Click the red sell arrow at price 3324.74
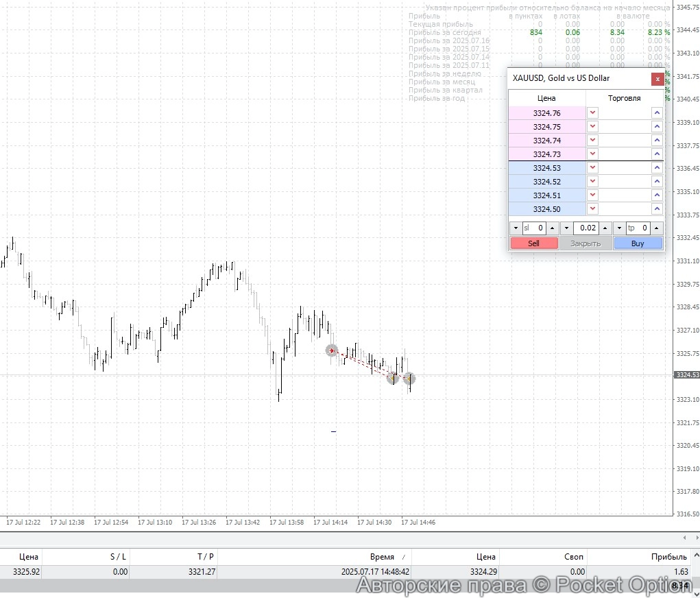The image size is (700, 598). point(593,141)
